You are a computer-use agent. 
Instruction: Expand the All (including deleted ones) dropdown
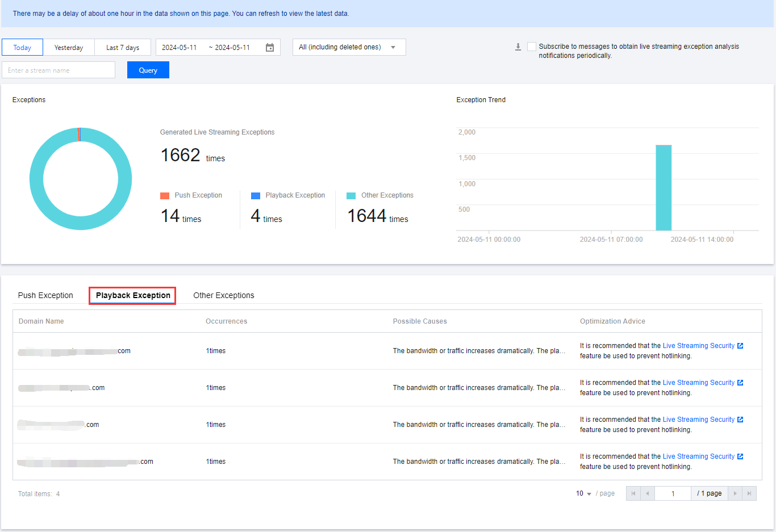tap(349, 47)
